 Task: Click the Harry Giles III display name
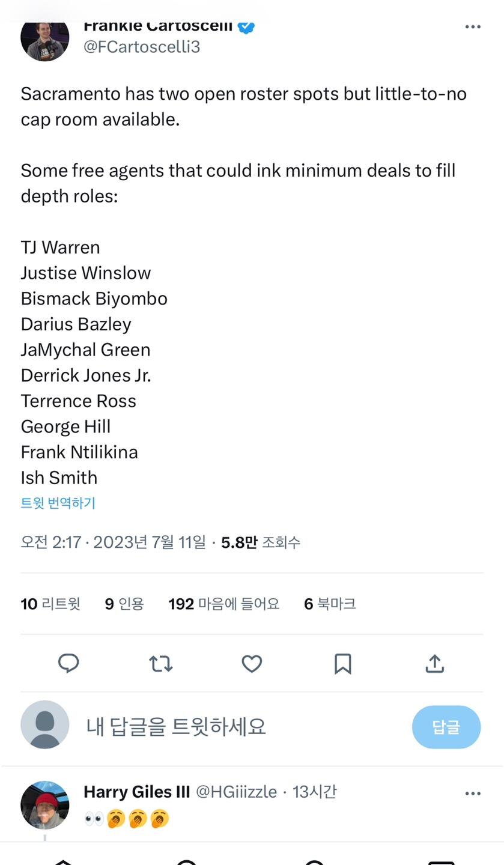(x=136, y=792)
